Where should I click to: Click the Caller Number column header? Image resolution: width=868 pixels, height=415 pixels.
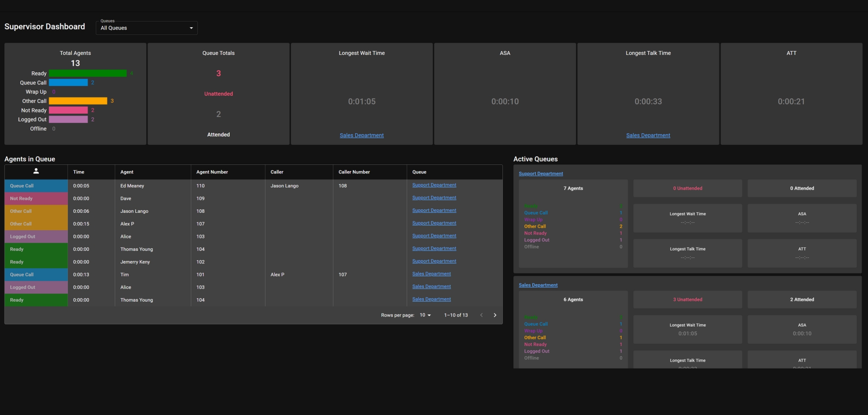point(354,172)
